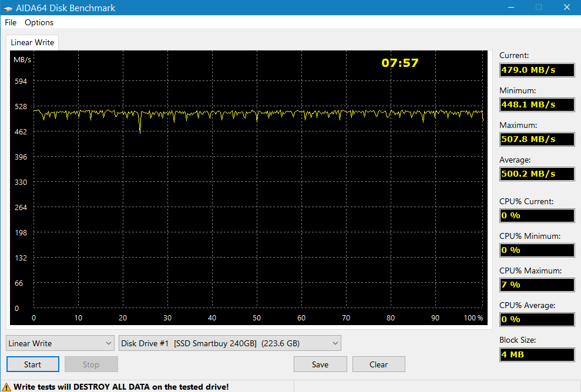Image resolution: width=581 pixels, height=392 pixels.
Task: Click the warning icon in the status bar
Action: pos(6,387)
